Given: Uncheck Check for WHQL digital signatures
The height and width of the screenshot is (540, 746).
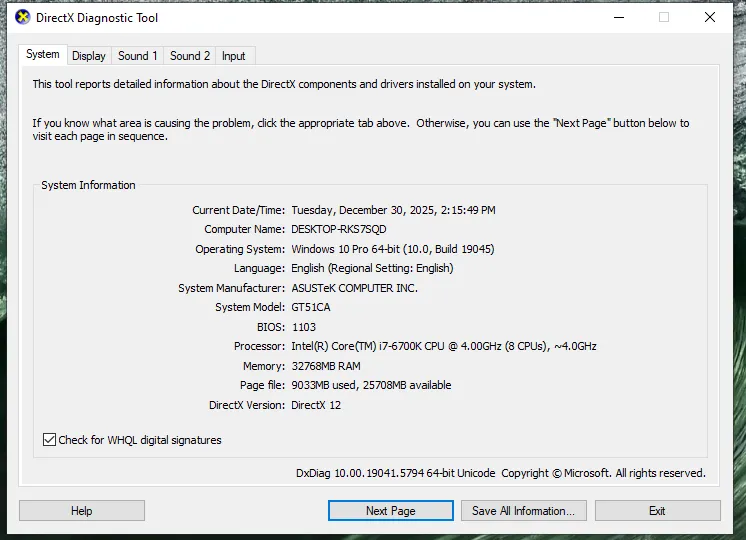Looking at the screenshot, I should pyautogui.click(x=50, y=440).
